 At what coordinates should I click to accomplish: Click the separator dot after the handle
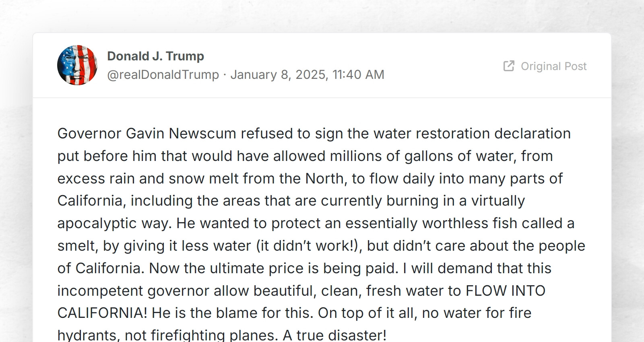[x=224, y=74]
